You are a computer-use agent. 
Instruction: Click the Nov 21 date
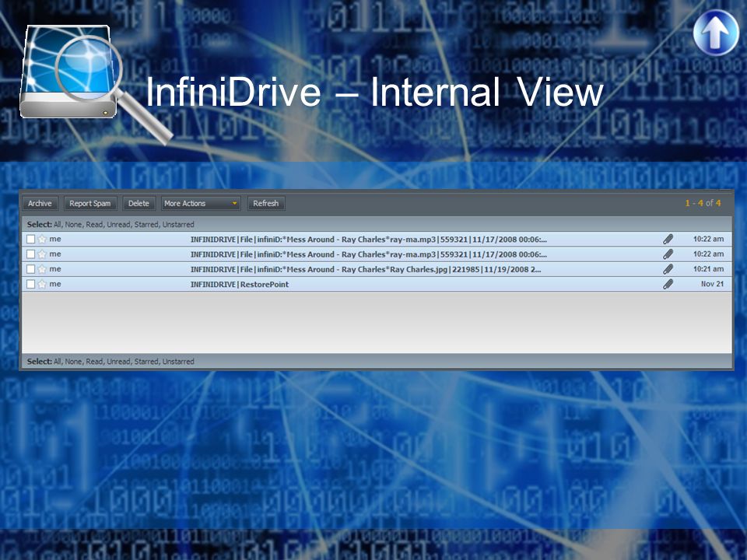point(712,284)
